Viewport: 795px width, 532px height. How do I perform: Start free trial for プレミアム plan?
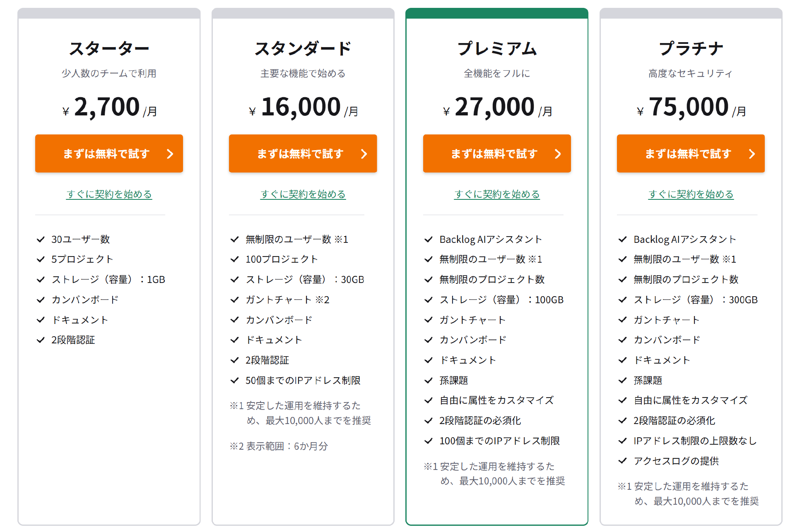[497, 153]
